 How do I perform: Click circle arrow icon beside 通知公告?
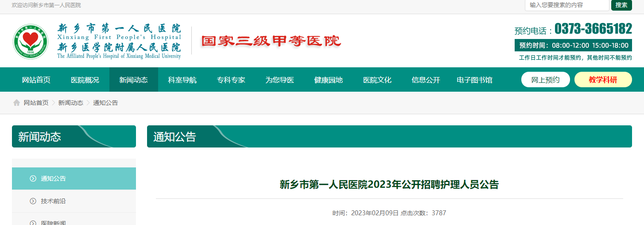click(33, 178)
